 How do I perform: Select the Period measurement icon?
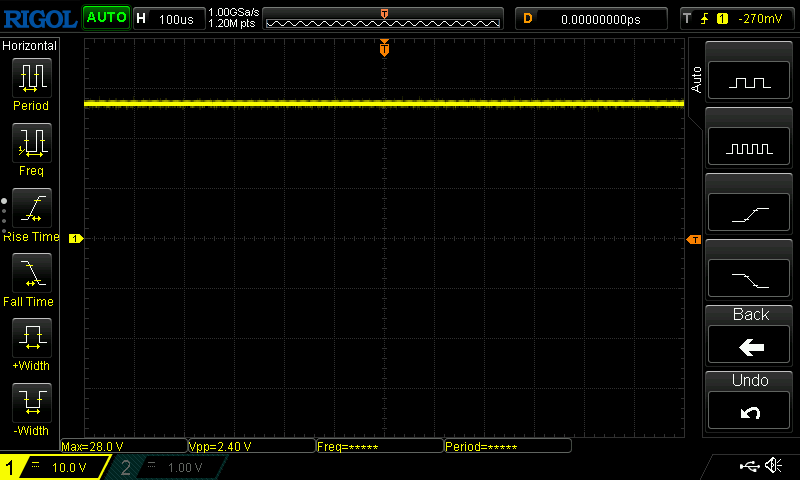pos(32,78)
